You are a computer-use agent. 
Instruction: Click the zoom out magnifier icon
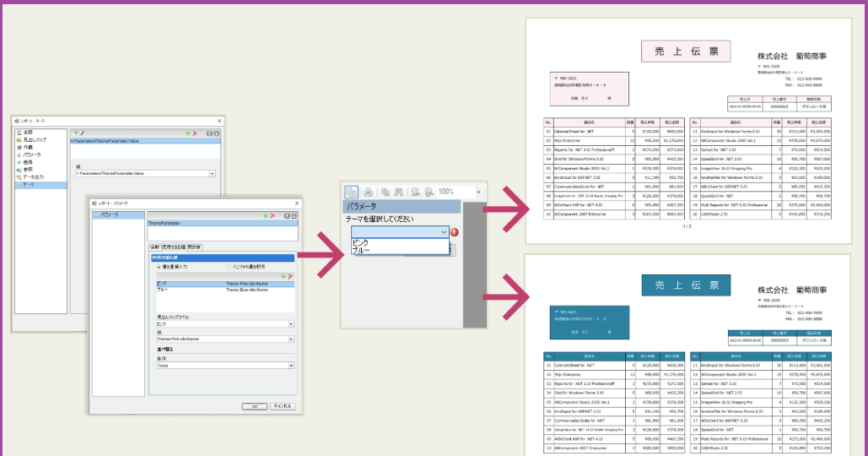[416, 193]
